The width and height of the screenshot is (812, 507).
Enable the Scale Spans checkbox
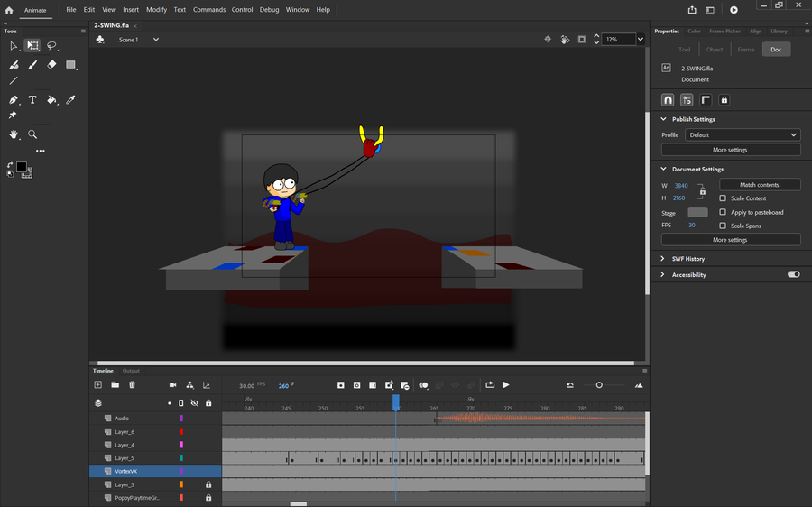pyautogui.click(x=723, y=226)
